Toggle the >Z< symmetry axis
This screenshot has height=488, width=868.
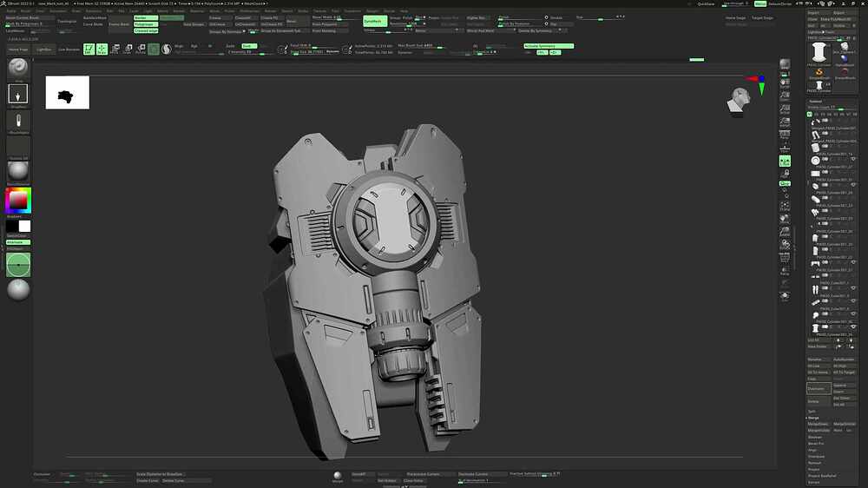click(x=556, y=53)
